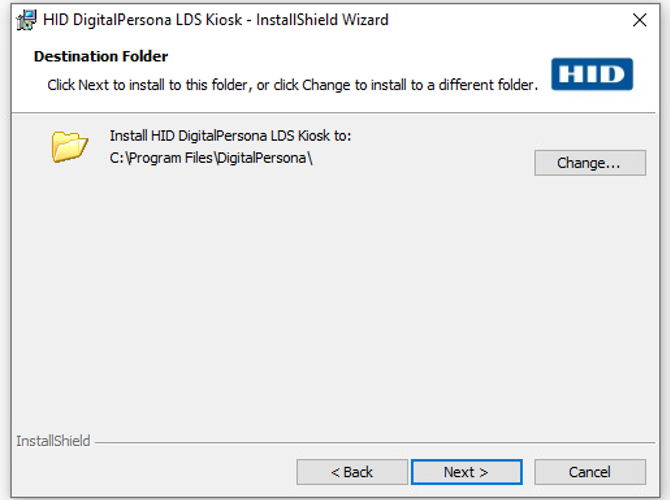Click the 'Install HID DigitalPersona LDS Kiosk to:' label
Screen dimensions: 670x500
point(230,136)
